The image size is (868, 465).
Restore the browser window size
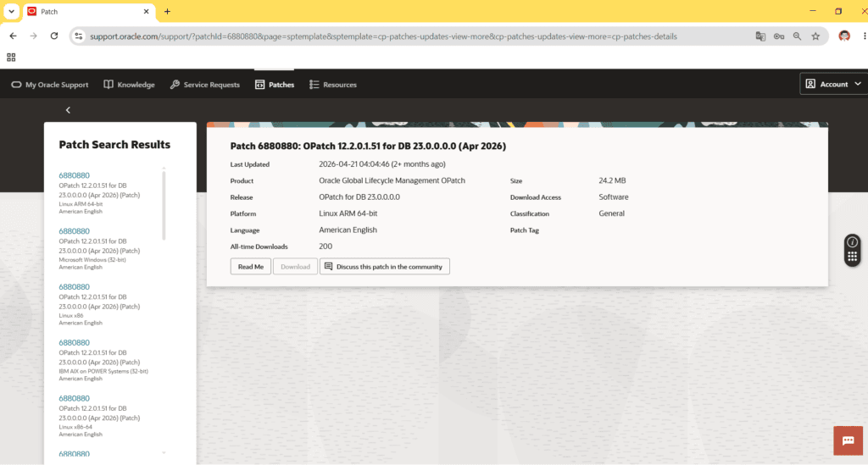coord(838,11)
